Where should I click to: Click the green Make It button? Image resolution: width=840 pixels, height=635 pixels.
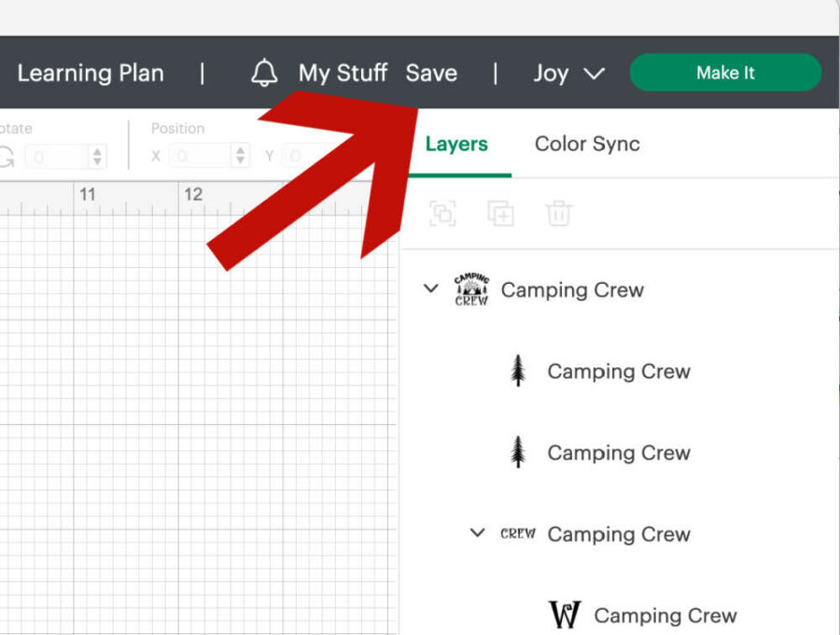click(725, 73)
